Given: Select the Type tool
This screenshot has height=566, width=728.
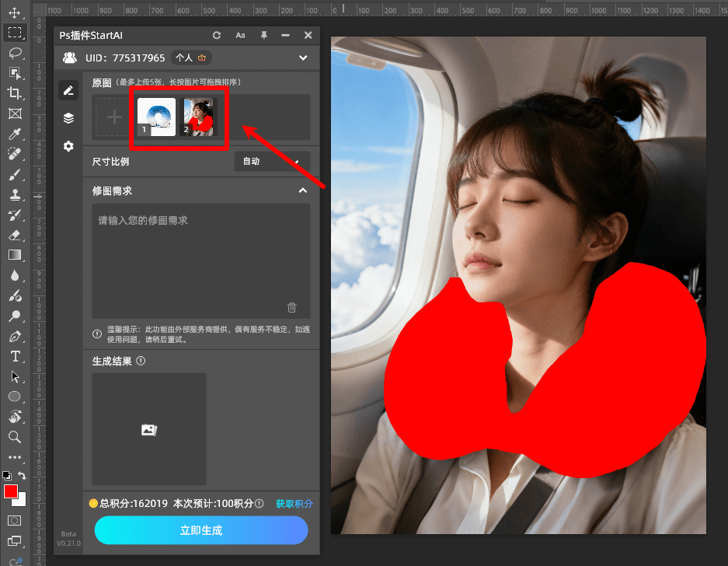Looking at the screenshot, I should pyautogui.click(x=16, y=357).
